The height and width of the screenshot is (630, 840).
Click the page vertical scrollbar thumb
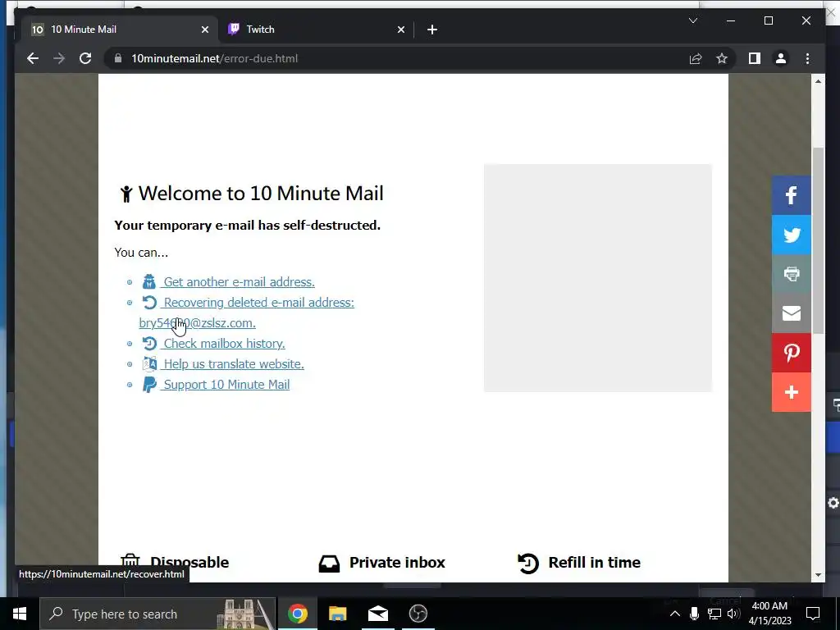coord(818,240)
